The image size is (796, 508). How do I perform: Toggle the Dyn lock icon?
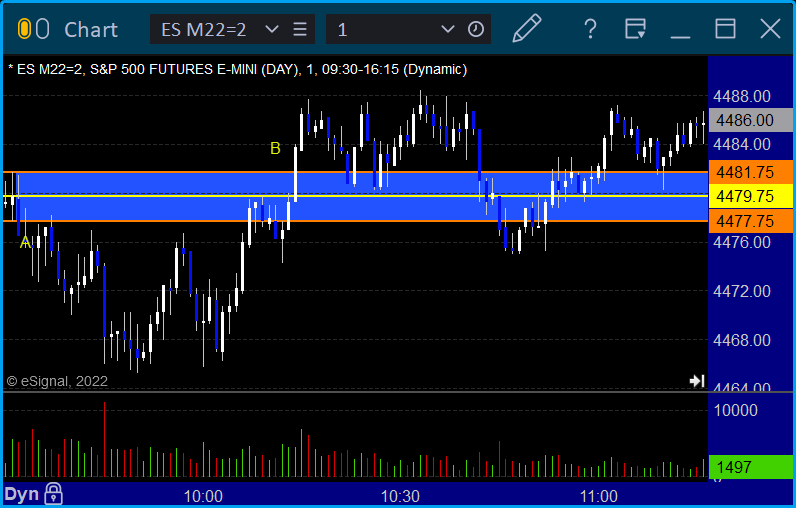[53, 493]
